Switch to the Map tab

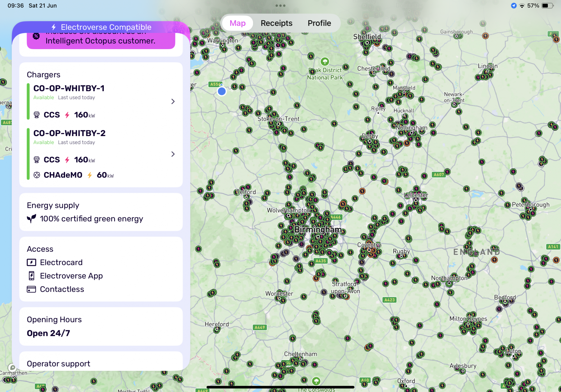(238, 23)
